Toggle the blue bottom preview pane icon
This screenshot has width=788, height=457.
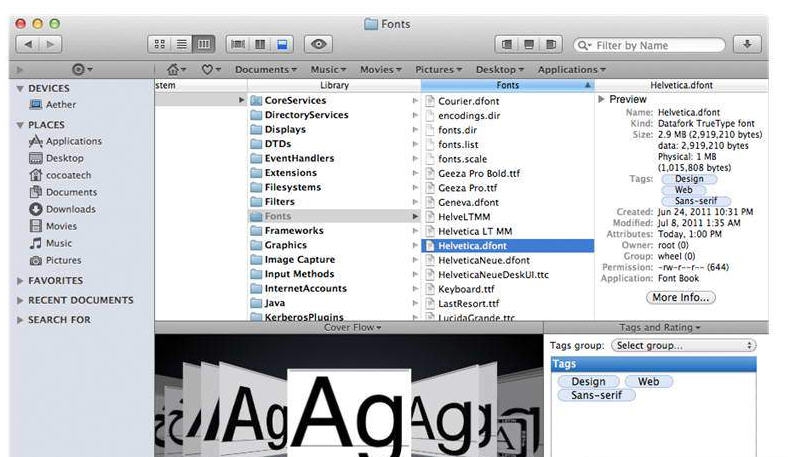pos(282,44)
